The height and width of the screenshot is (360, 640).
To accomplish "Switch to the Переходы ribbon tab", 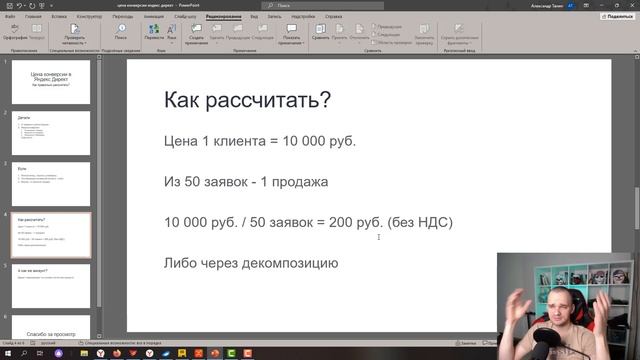I will [123, 17].
